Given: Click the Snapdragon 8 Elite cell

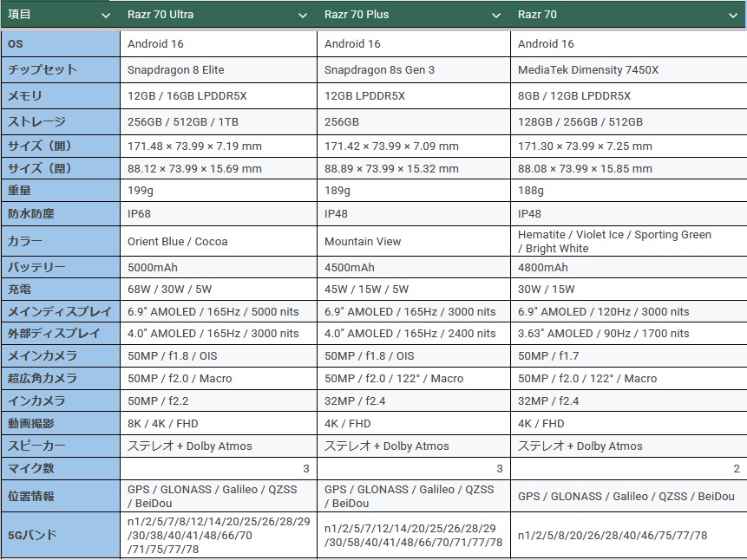Looking at the screenshot, I should tap(219, 70).
